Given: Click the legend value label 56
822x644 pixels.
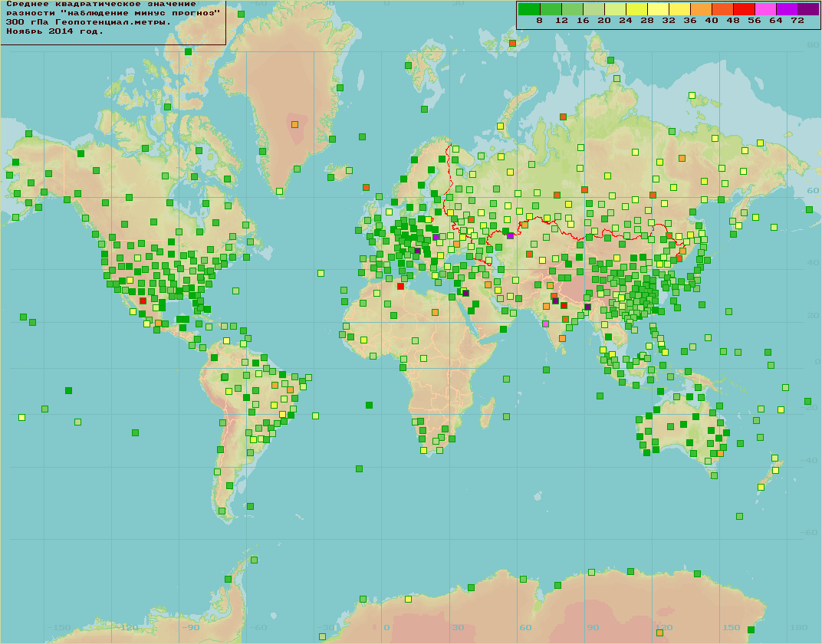Looking at the screenshot, I should [755, 21].
